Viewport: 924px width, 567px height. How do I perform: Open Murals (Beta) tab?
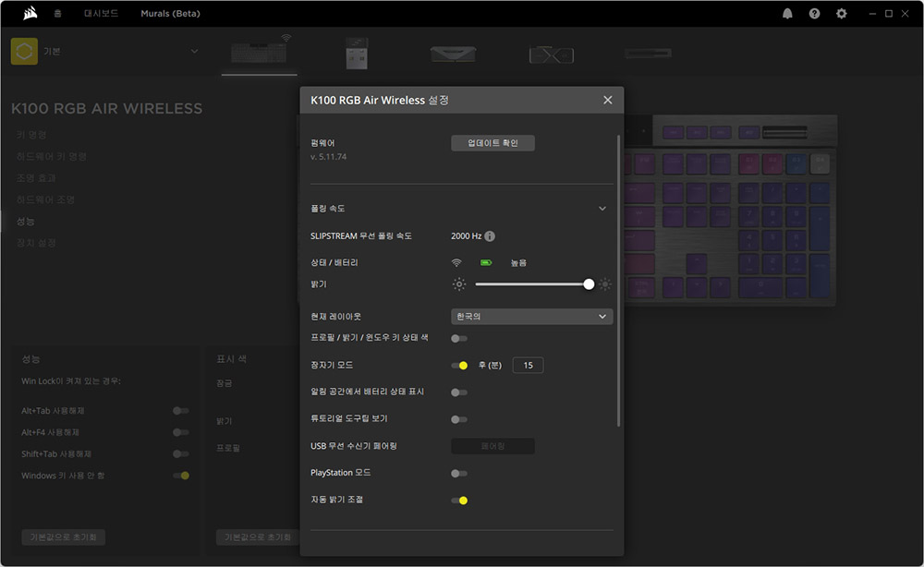coord(170,13)
